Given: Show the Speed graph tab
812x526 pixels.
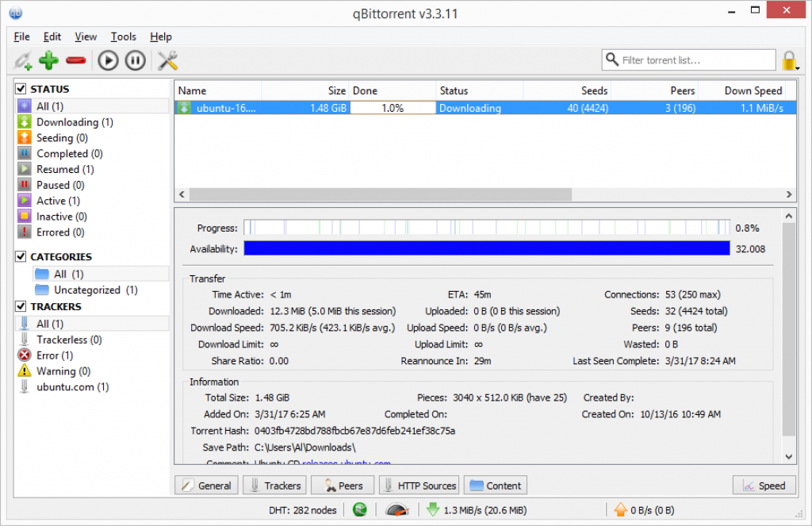Looking at the screenshot, I should click(764, 486).
